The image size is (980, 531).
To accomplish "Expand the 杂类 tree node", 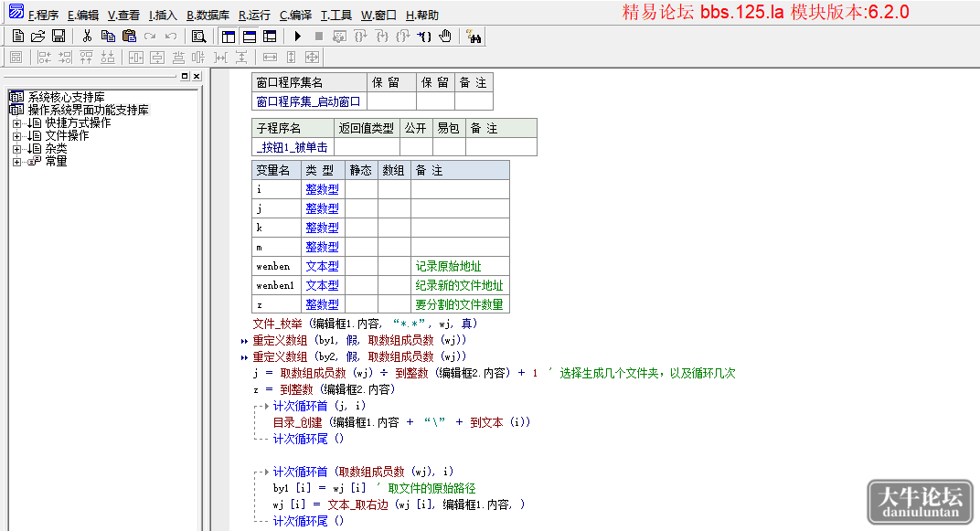I will click(16, 149).
